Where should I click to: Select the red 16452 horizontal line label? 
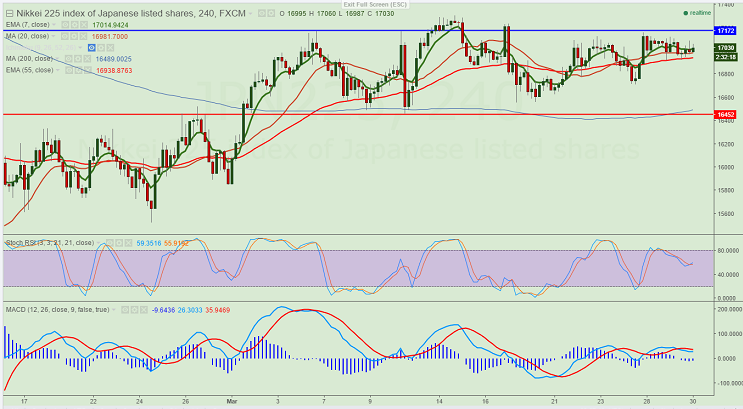point(726,115)
